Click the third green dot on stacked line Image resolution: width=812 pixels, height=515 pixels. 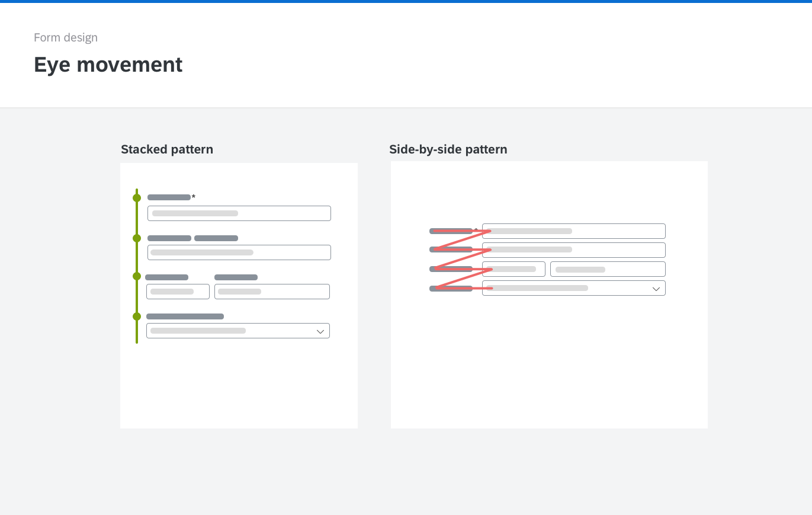point(137,276)
